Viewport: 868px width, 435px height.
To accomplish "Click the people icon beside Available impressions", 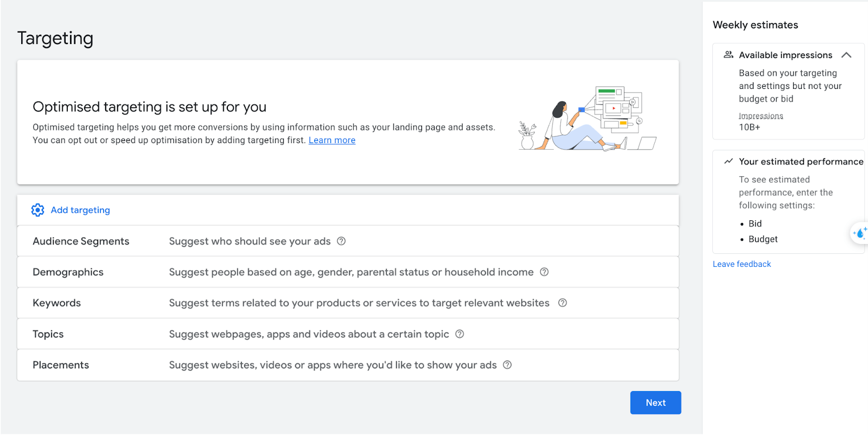I will tap(729, 55).
